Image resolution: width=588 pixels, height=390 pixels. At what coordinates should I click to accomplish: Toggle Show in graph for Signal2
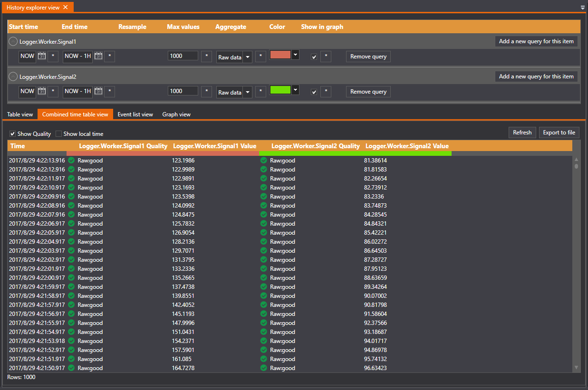pyautogui.click(x=314, y=92)
